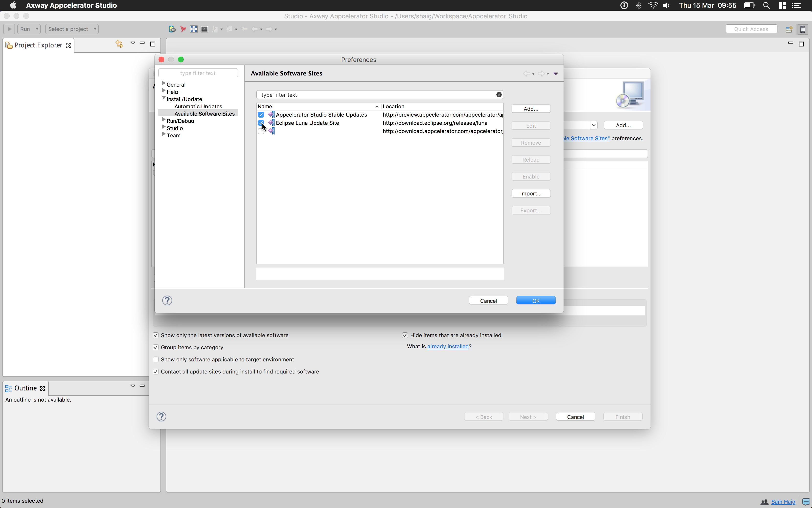
Task: Click the full-screen expand arrows toolbar icon
Action: point(194,29)
